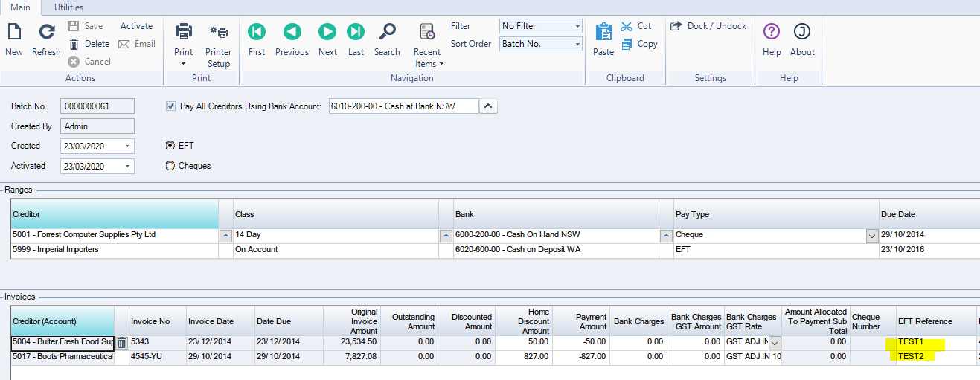Select the Main ribbon tab
Screen dimensions: 980x380
tap(20, 7)
